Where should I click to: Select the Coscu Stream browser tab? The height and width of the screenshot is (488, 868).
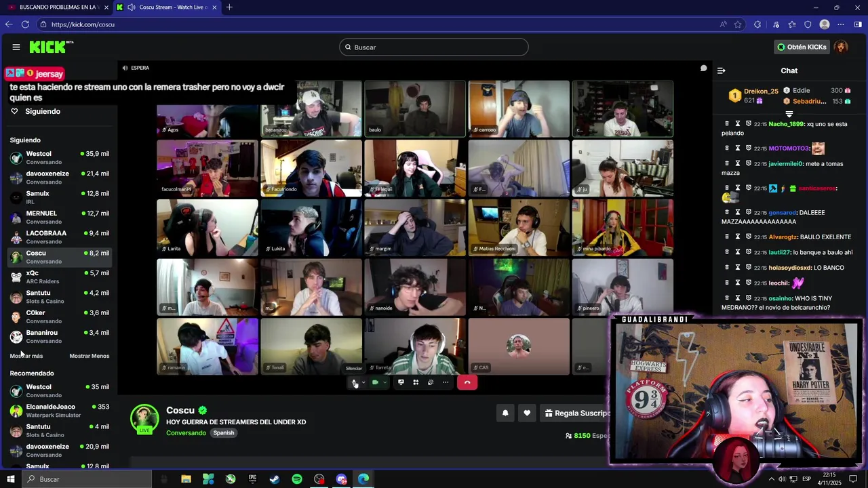[x=167, y=7]
